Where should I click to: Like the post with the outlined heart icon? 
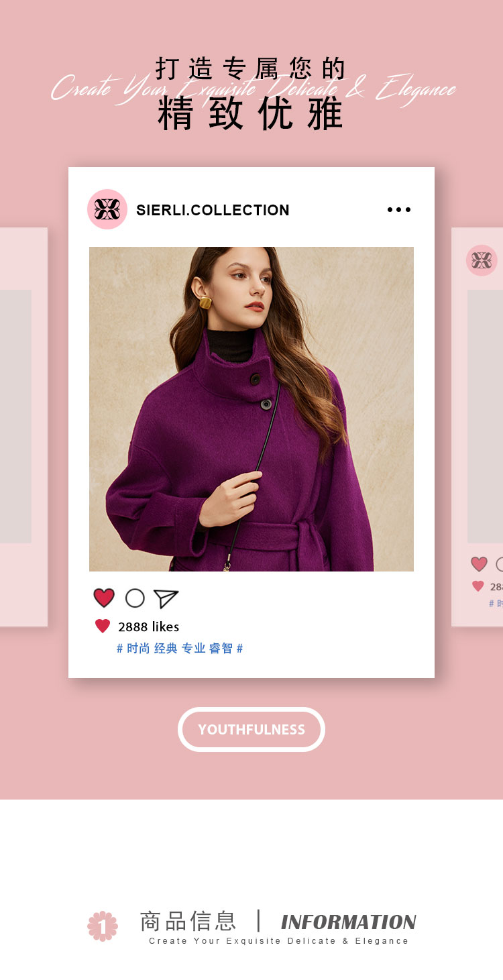click(104, 598)
